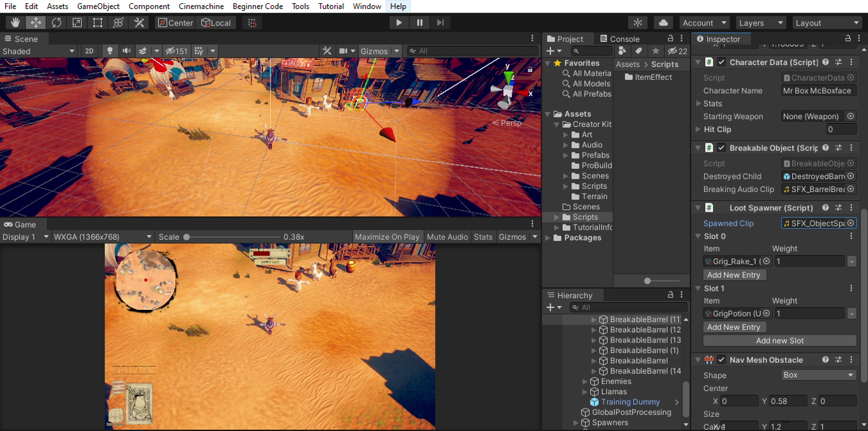Open Loot Spawner more options menu

(851, 208)
